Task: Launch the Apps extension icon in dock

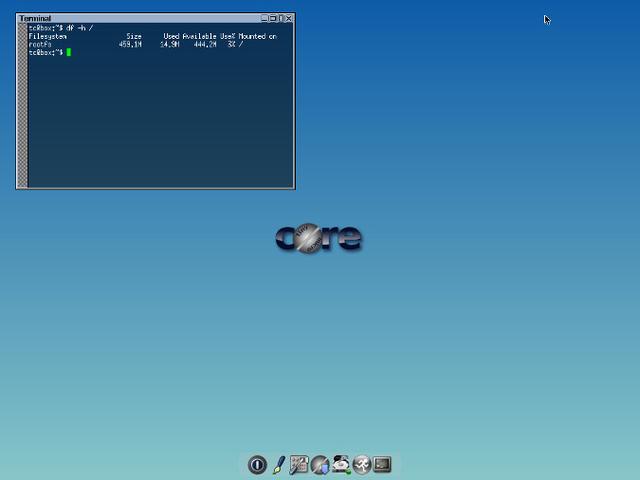Action: coord(341,465)
